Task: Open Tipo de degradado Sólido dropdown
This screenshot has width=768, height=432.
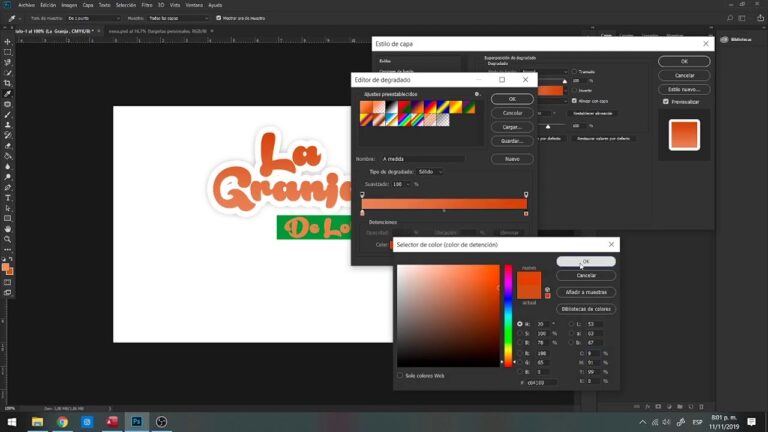Action: click(x=430, y=172)
